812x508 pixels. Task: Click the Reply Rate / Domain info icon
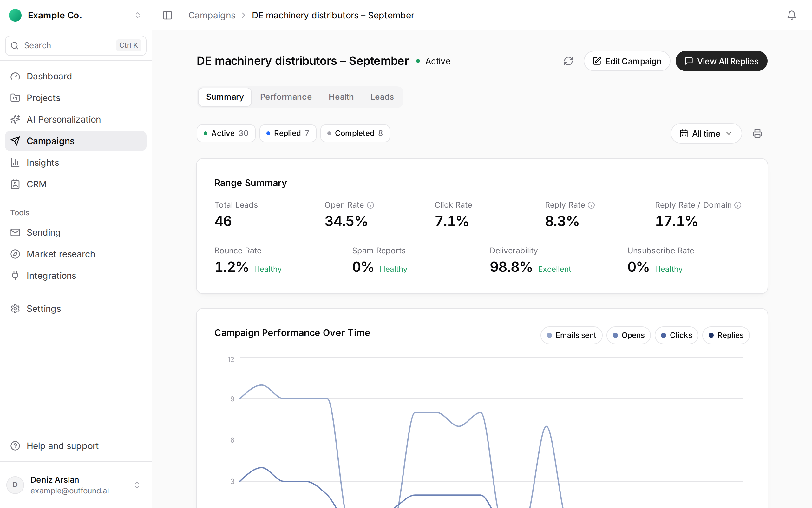tap(738, 205)
